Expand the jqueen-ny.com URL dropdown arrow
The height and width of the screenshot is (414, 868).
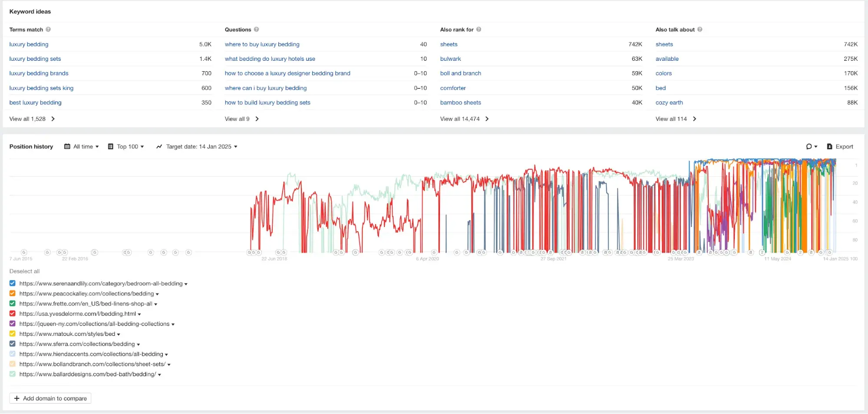point(173,325)
